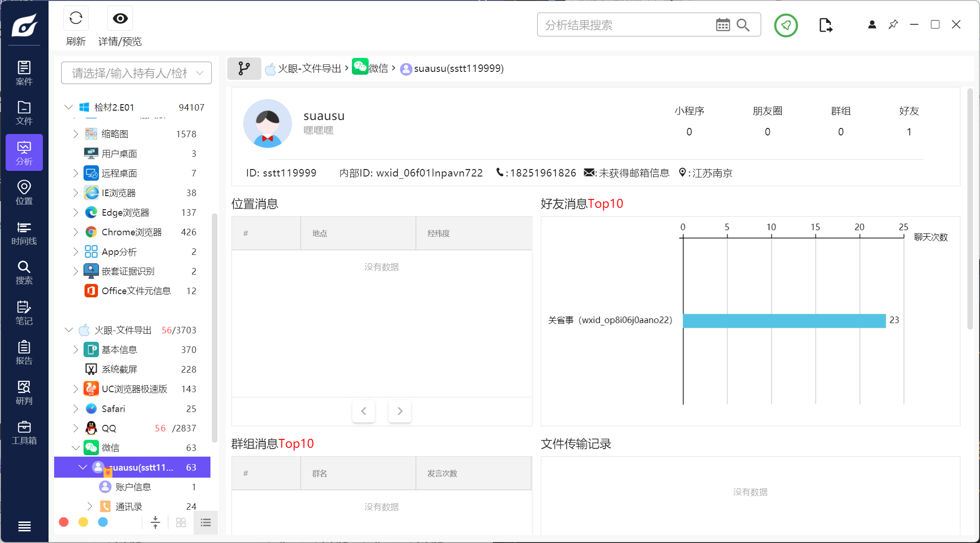
Task: Open the 报告 report sidebar tab
Action: pyautogui.click(x=24, y=353)
